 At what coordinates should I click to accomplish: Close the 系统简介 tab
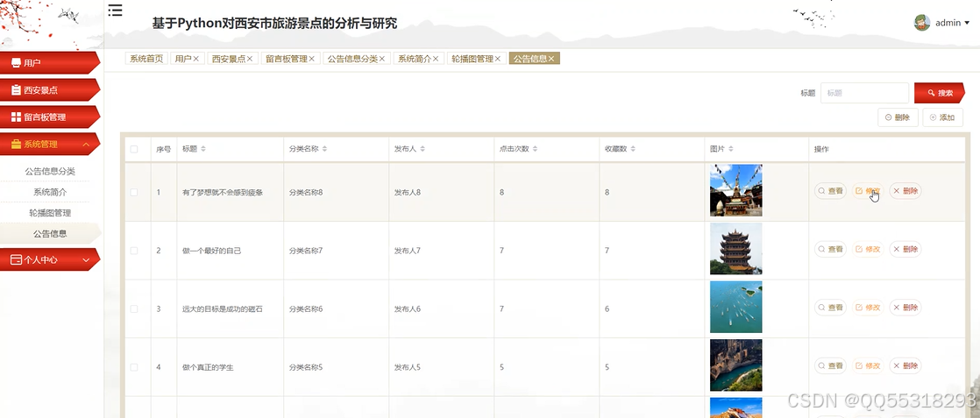pos(436,58)
